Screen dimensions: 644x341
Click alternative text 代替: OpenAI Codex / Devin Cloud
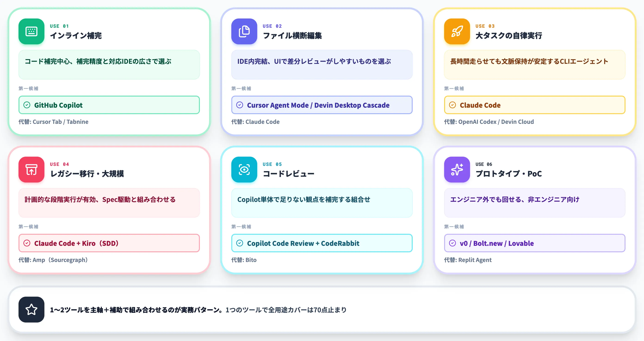(489, 122)
